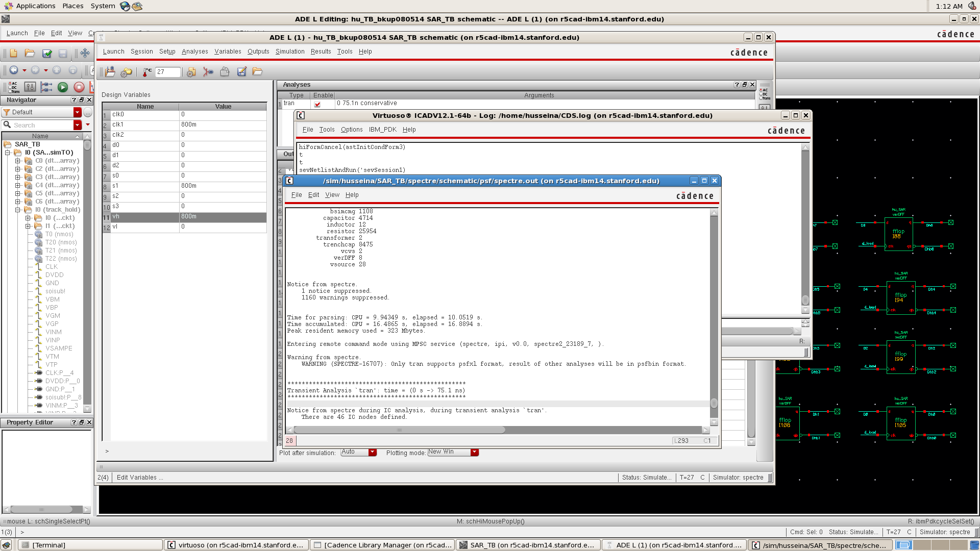The width and height of the screenshot is (980, 551).
Task: Open the Places menu in the top panel
Action: (x=73, y=6)
